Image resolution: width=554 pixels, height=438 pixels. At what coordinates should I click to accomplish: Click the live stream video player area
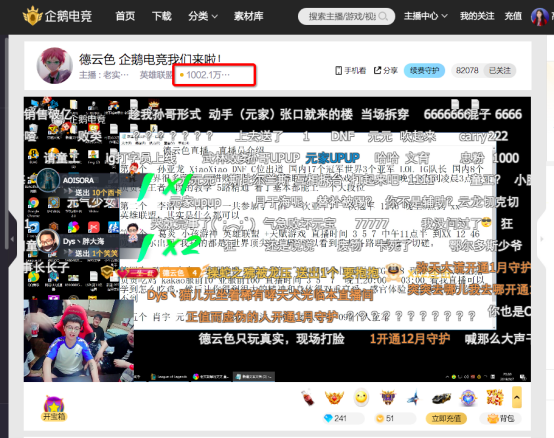click(277, 239)
